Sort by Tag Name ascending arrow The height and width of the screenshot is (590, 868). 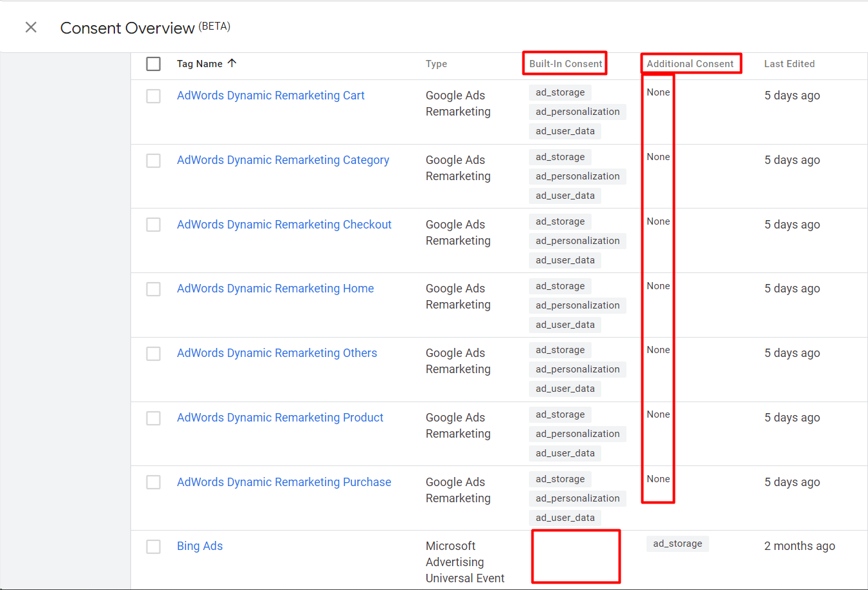(x=232, y=63)
